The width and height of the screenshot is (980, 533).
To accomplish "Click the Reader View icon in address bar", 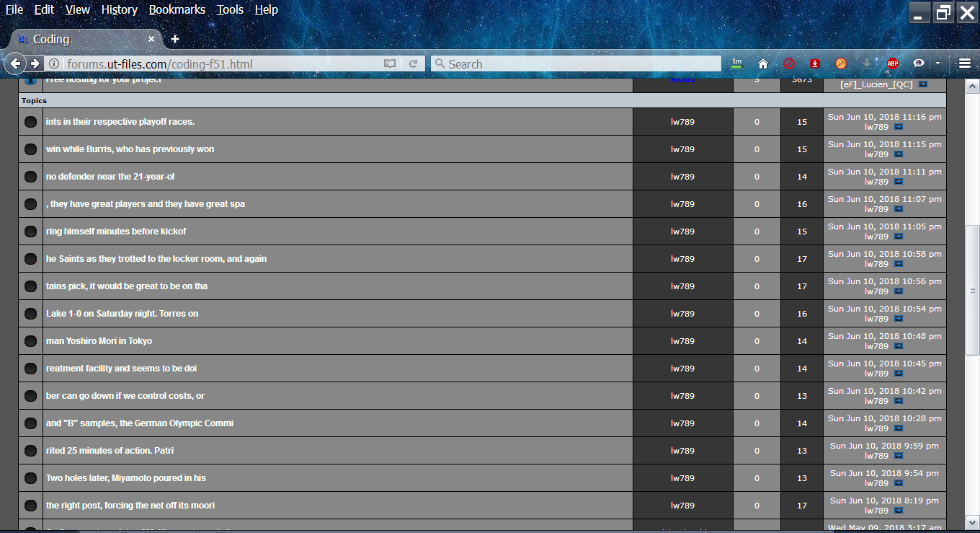I will [390, 63].
